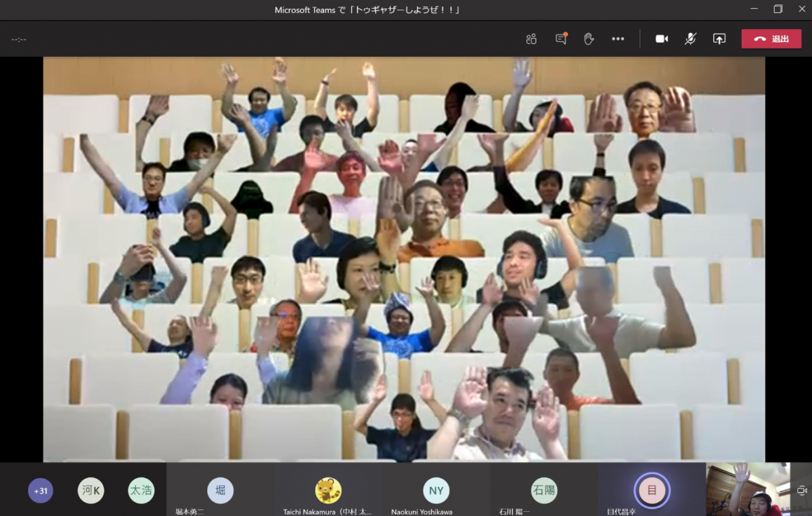Select 目代昌幸's highlighted avatar
The width and height of the screenshot is (812, 516).
(651, 490)
